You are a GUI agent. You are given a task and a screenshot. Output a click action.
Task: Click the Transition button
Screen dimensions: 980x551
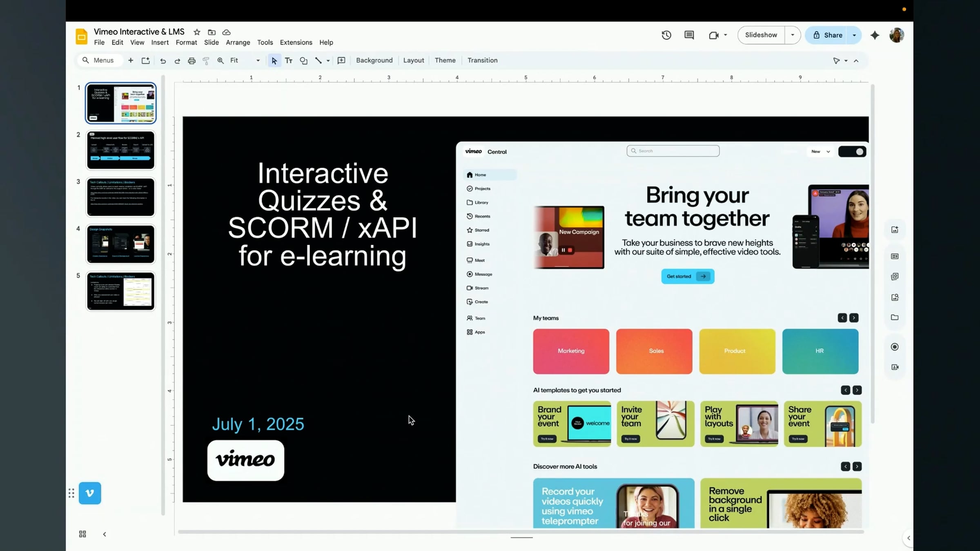point(482,60)
